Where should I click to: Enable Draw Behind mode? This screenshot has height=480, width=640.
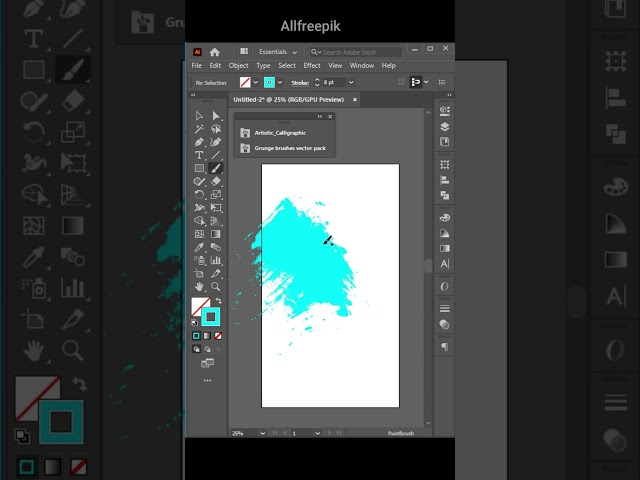(x=207, y=349)
